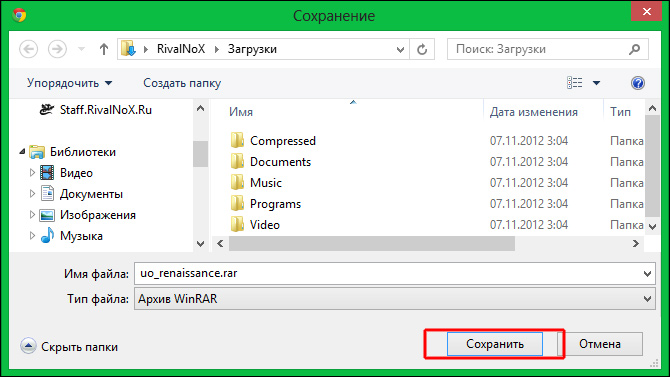Open the Тип файла dropdown
The height and width of the screenshot is (377, 670).
(394, 298)
